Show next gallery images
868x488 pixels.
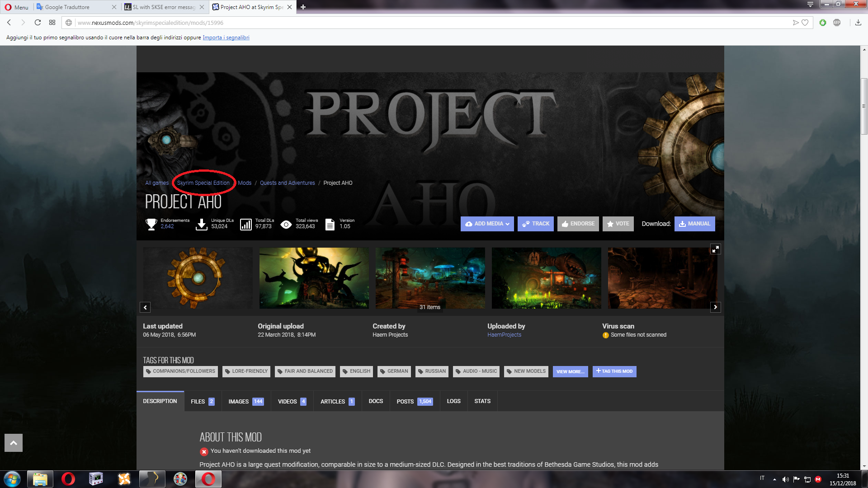(x=715, y=307)
